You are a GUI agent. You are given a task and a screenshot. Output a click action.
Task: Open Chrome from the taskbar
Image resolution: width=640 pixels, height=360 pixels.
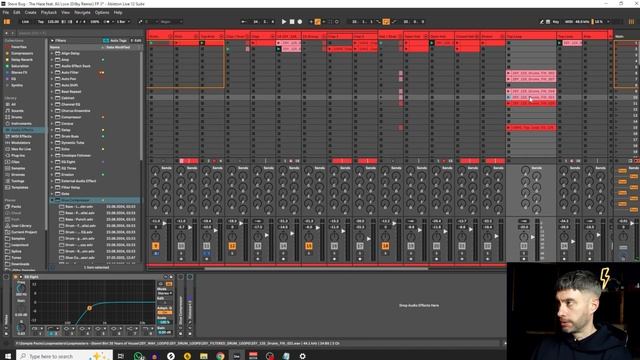[x=220, y=356]
